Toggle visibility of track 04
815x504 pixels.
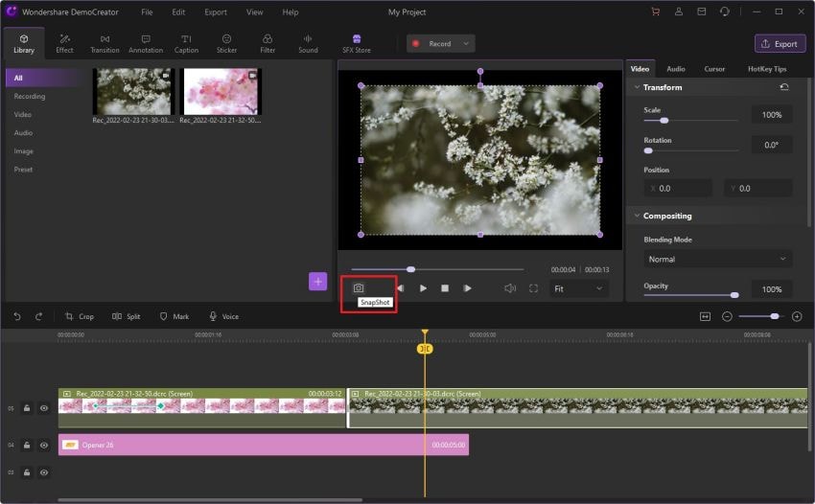(x=44, y=445)
